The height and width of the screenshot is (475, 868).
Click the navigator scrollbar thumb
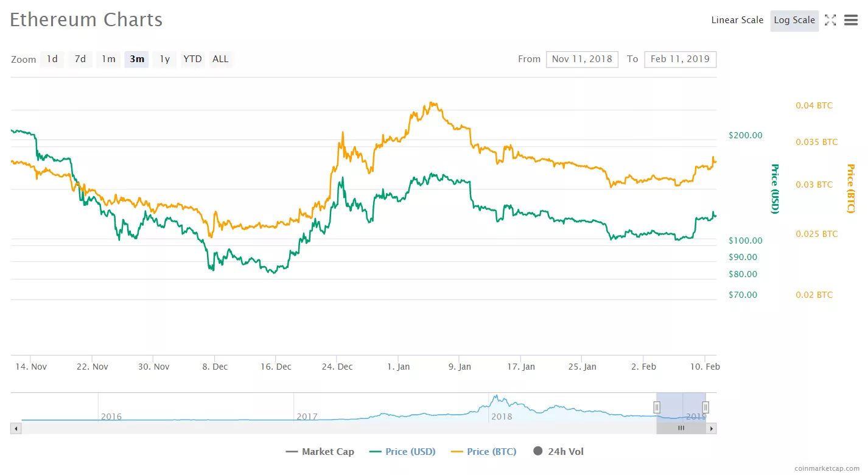coord(681,428)
